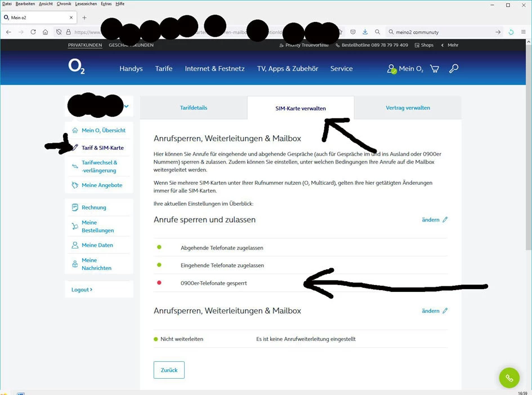Viewport: 532px width, 395px height.
Task: Click the Meine Daten person icon
Action: (x=75, y=245)
